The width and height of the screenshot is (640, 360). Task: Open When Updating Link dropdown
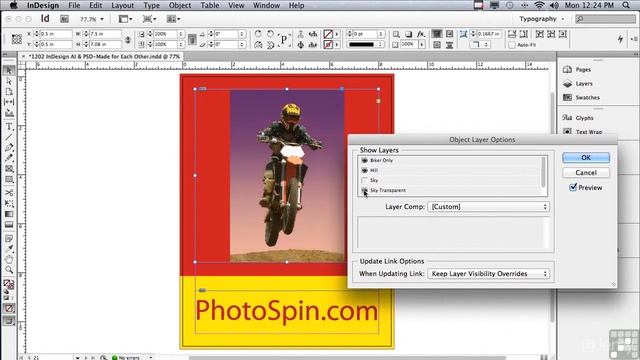[x=489, y=273]
